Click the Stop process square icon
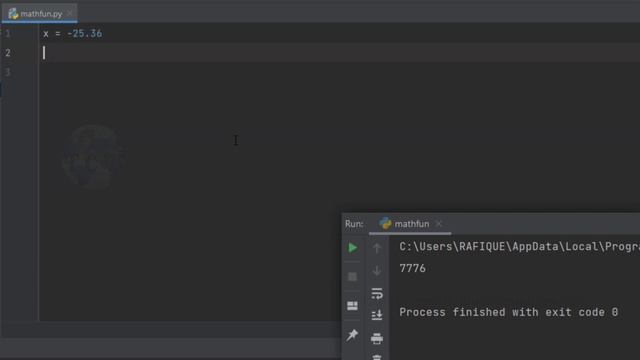Image resolution: width=640 pixels, height=360 pixels. (x=353, y=277)
